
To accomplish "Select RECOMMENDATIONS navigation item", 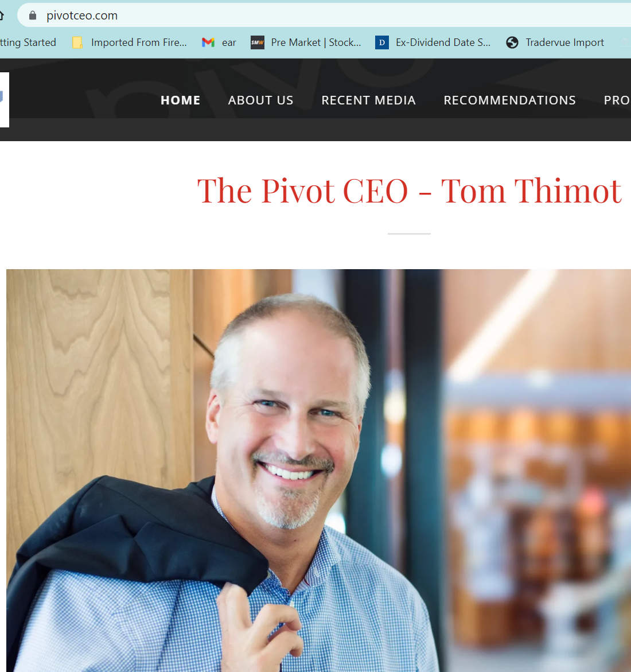I will pyautogui.click(x=509, y=100).
